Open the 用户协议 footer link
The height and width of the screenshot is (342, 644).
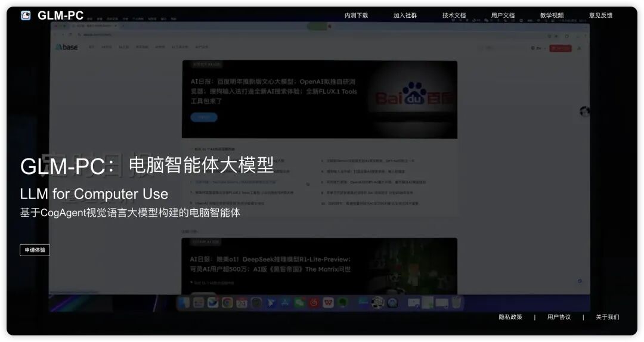[x=559, y=317]
